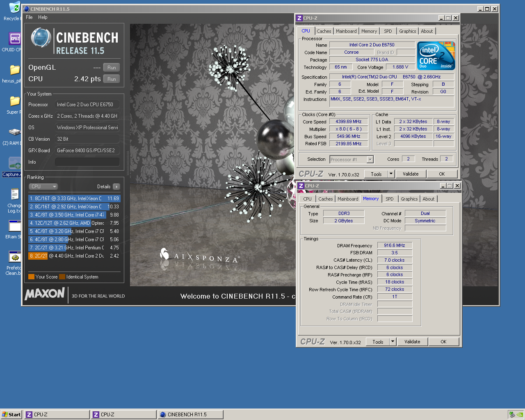Screen dimensions: 525x420
Task: Expand ranking Details arrow button
Action: point(116,187)
